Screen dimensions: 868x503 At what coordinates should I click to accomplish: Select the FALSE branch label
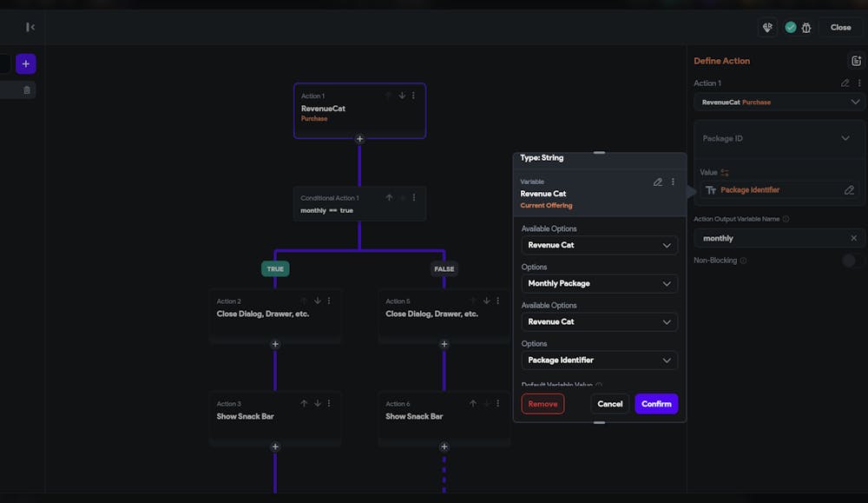tap(444, 269)
